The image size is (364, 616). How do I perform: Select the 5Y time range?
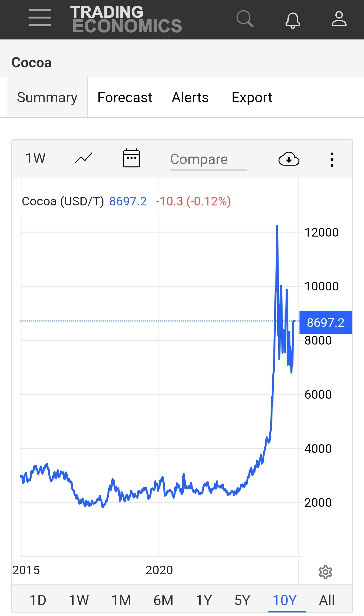pyautogui.click(x=242, y=600)
